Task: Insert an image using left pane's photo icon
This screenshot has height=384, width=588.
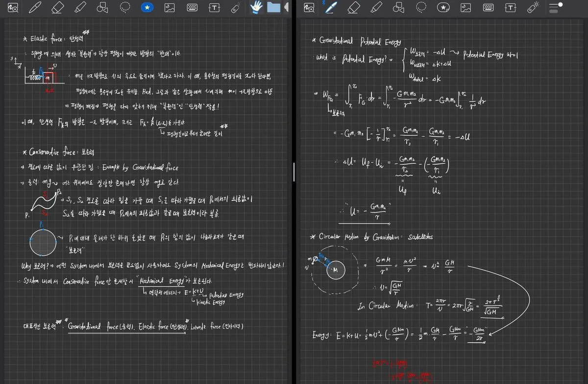Action: [x=170, y=8]
